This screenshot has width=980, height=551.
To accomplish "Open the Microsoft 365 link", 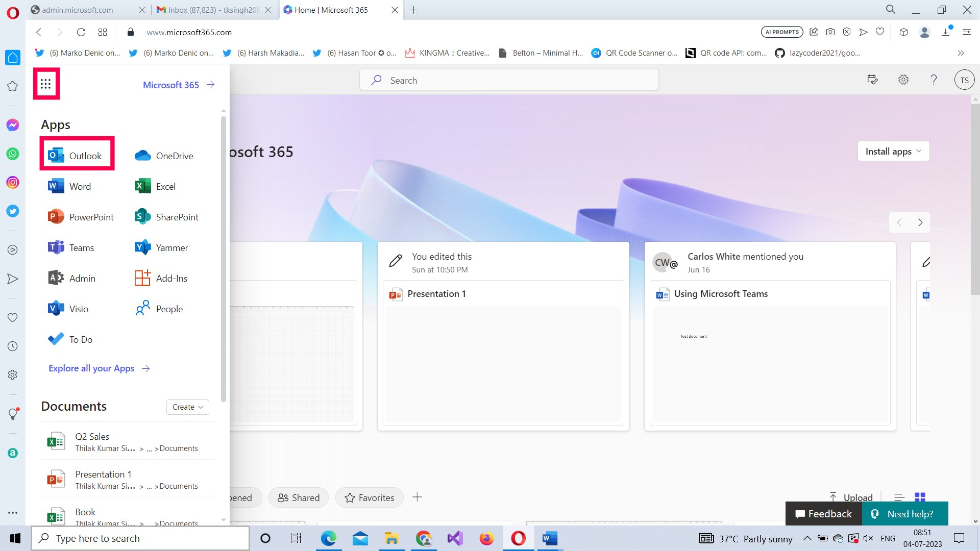I will pos(179,85).
